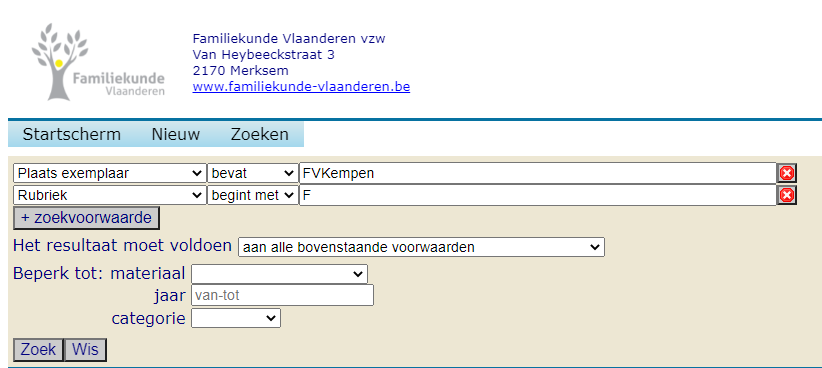Add a condition with '+ zoekvoorwaarde'
Image resolution: width=822 pixels, height=368 pixels.
[86, 218]
